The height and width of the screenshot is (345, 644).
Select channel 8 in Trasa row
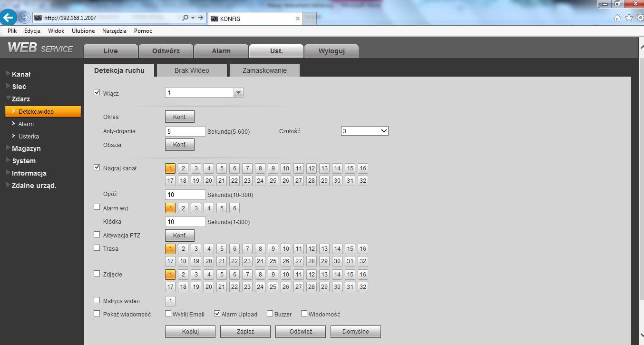260,249
